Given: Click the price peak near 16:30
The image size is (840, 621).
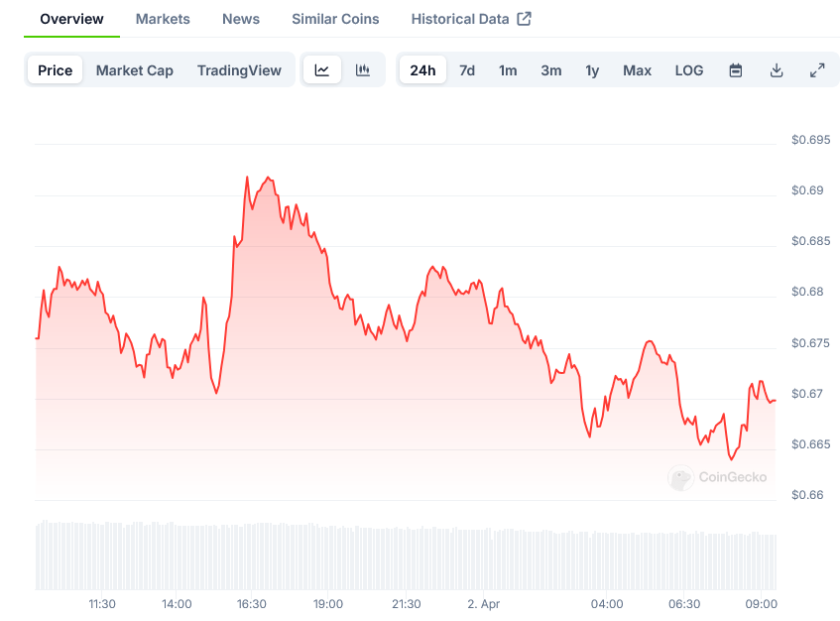Looking at the screenshot, I should [x=247, y=177].
